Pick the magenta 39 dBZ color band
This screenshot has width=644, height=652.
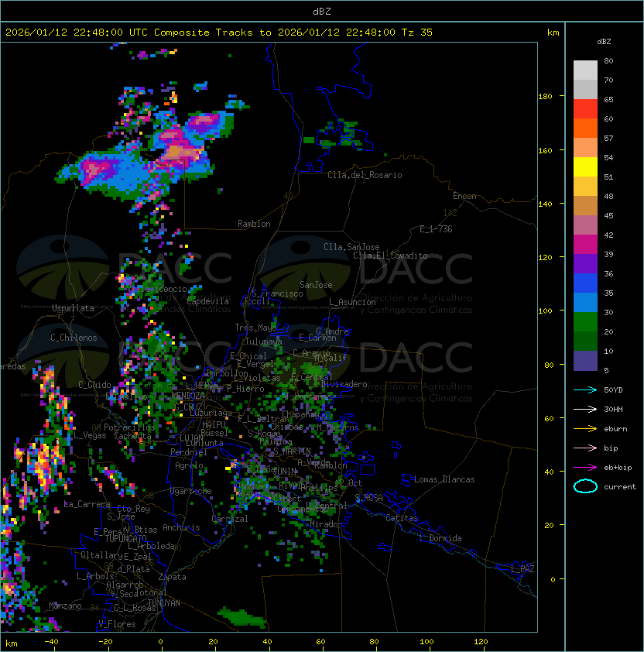(585, 244)
